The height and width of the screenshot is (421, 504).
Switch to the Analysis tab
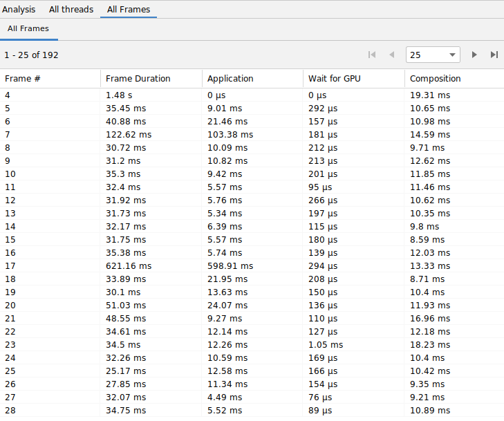point(19,10)
